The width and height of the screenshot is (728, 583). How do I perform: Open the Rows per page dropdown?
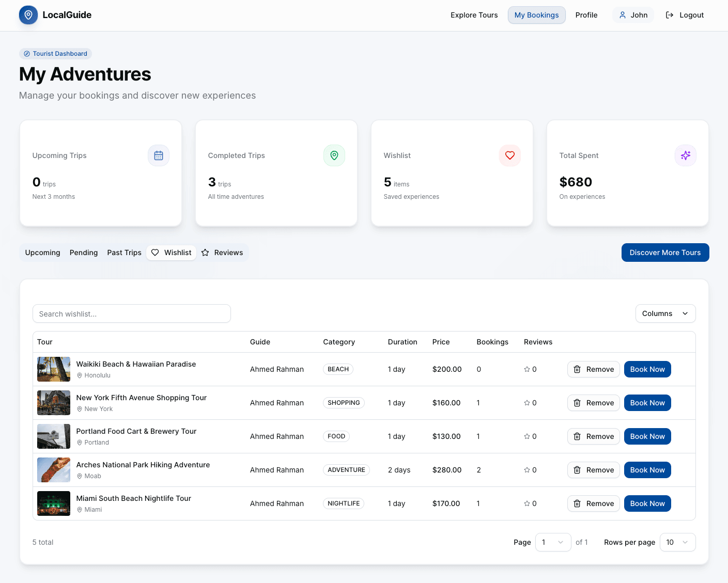point(677,542)
